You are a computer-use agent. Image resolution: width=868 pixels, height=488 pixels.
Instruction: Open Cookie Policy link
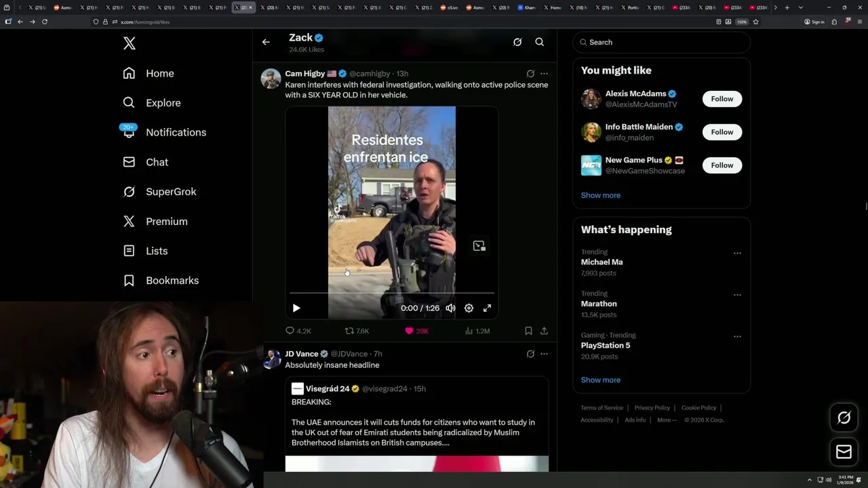coord(699,407)
